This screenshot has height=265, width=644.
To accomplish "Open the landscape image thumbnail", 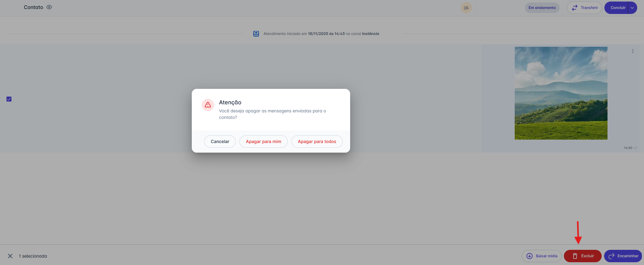I will pos(561,93).
